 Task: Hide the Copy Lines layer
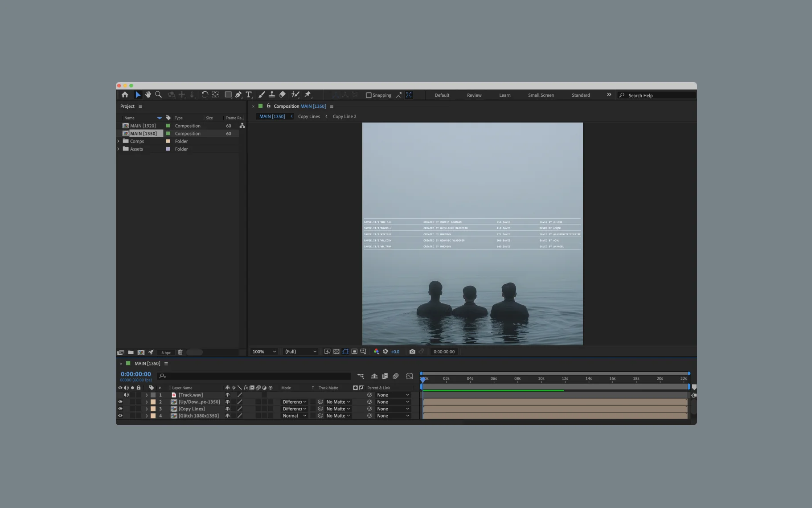pyautogui.click(x=120, y=409)
